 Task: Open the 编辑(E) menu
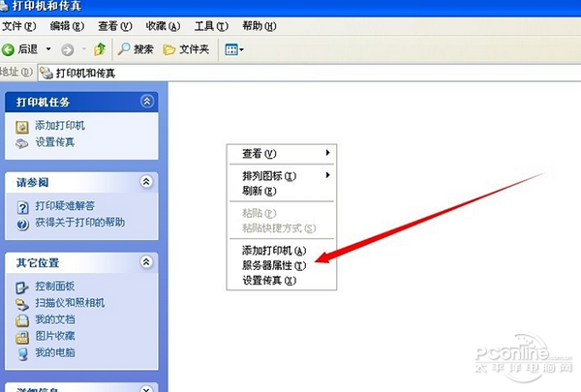coord(67,26)
